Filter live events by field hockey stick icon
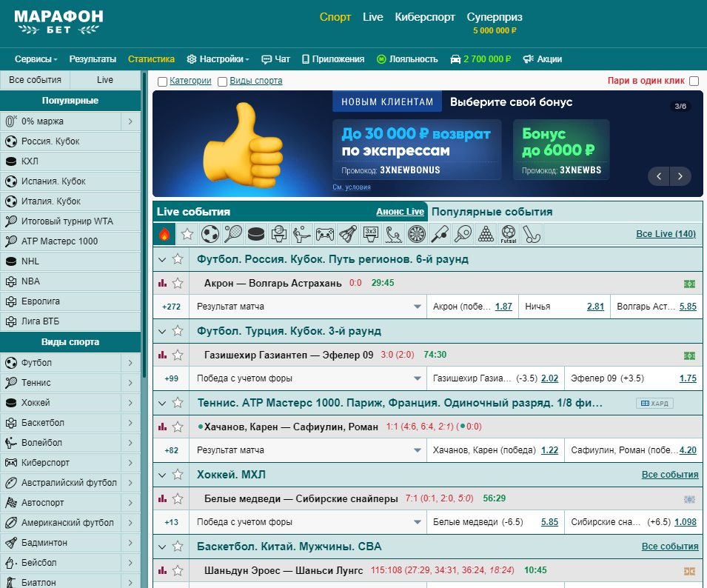Image resolution: width=707 pixels, height=588 pixels. coord(532,234)
